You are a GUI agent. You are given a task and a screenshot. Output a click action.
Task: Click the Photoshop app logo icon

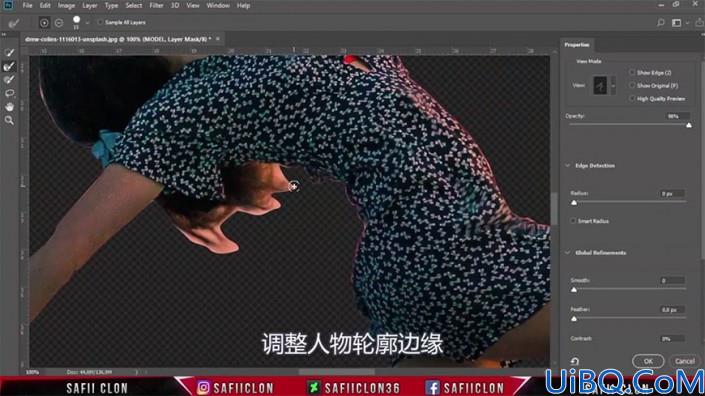click(x=8, y=5)
